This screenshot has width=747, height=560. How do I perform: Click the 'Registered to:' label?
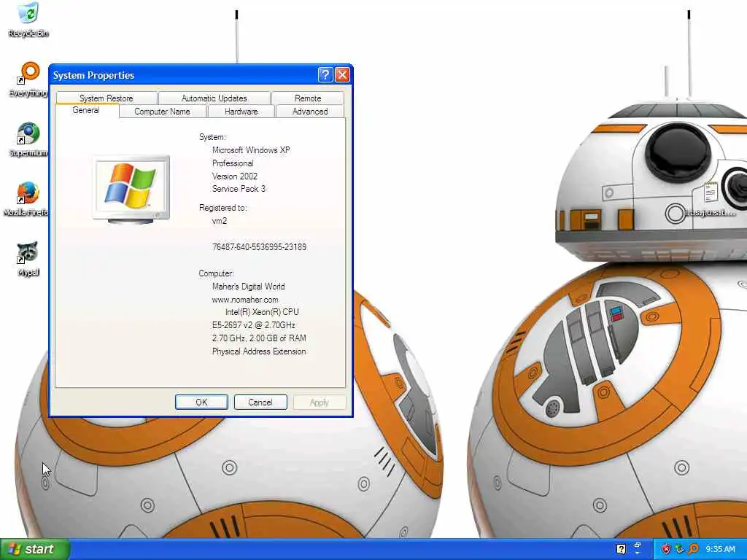click(223, 208)
